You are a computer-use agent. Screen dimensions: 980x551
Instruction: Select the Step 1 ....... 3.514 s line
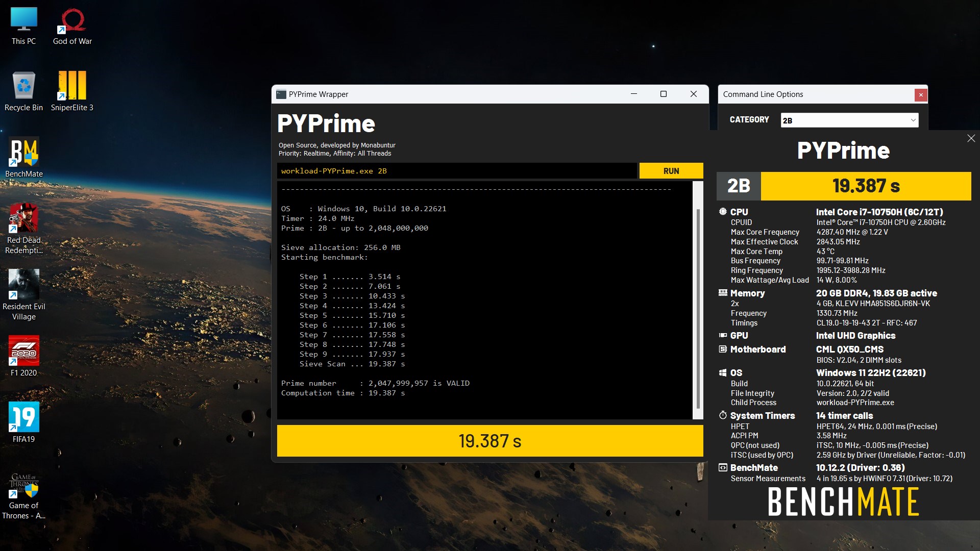[350, 277]
